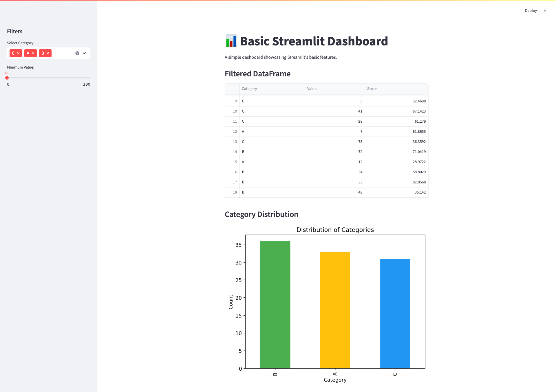Click the bar chart emoji in the dashboard title
The image size is (556, 392).
(x=231, y=41)
